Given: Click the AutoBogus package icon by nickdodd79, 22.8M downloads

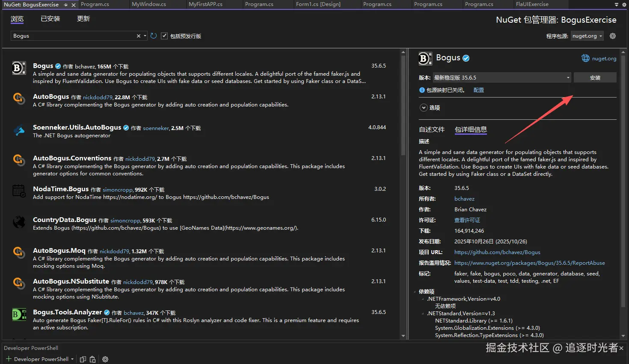Looking at the screenshot, I should (x=19, y=98).
